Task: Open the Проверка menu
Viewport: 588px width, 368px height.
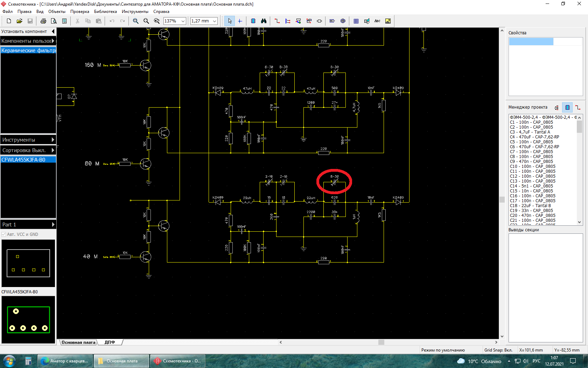Action: pos(80,12)
